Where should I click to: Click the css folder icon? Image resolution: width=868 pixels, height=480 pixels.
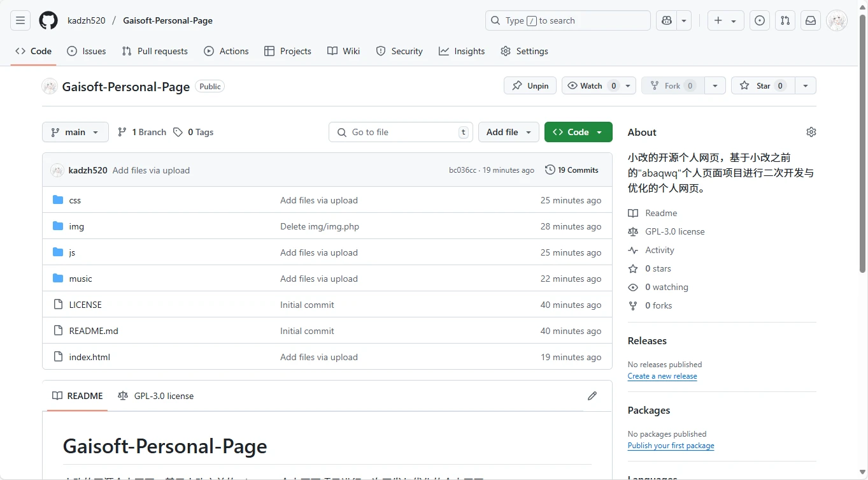click(x=58, y=200)
